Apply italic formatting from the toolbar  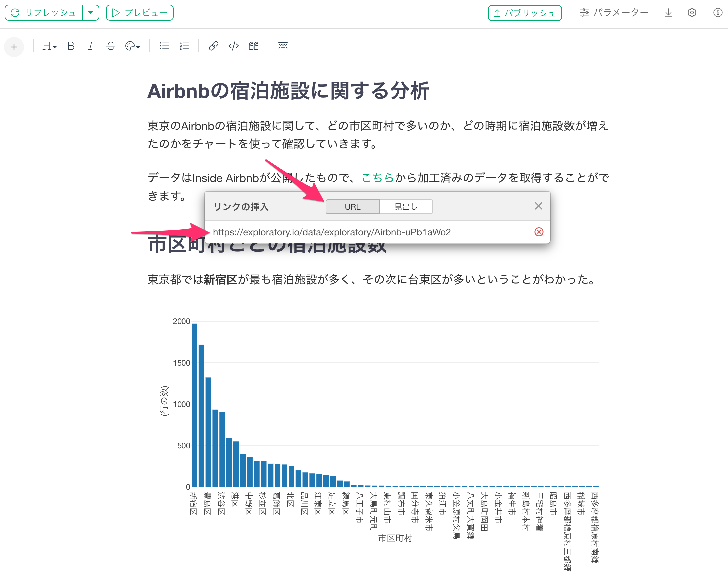pos(90,46)
